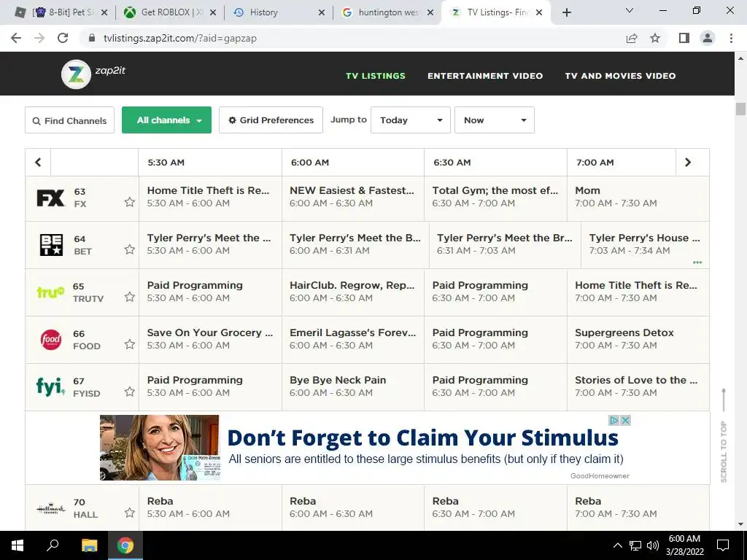Click the Food Network logo
This screenshot has height=560, width=747.
(x=51, y=340)
